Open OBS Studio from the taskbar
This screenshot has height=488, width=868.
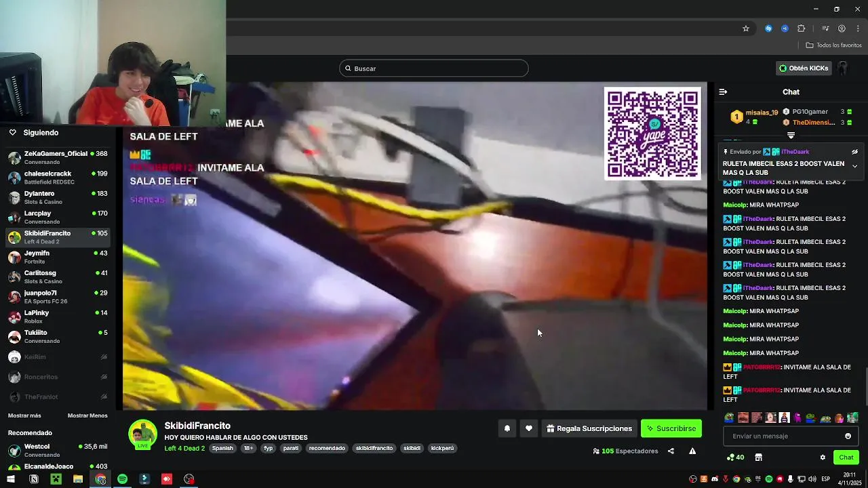(189, 479)
